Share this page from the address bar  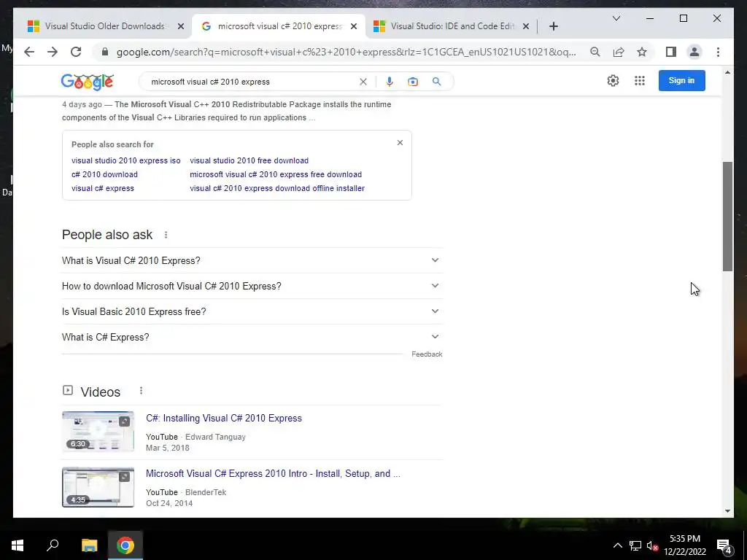pyautogui.click(x=619, y=52)
